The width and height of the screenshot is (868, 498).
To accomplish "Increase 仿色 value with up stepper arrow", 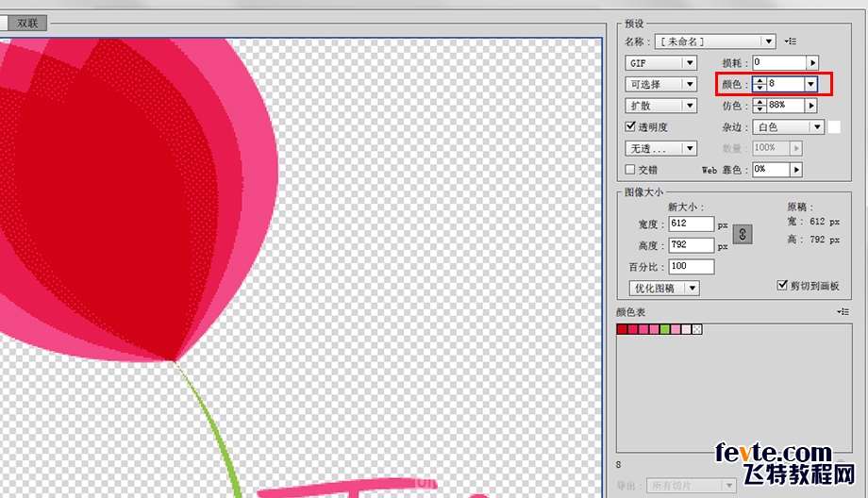I will [x=759, y=102].
